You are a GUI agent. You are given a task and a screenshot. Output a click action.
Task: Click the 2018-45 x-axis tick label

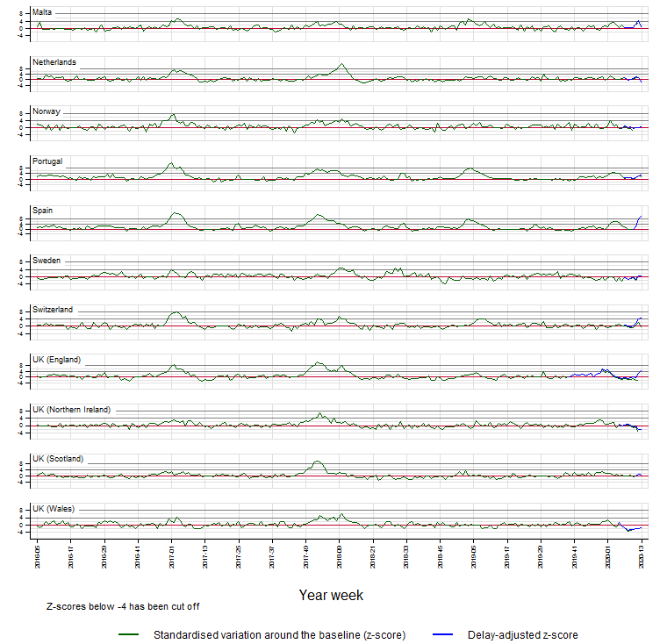click(441, 557)
